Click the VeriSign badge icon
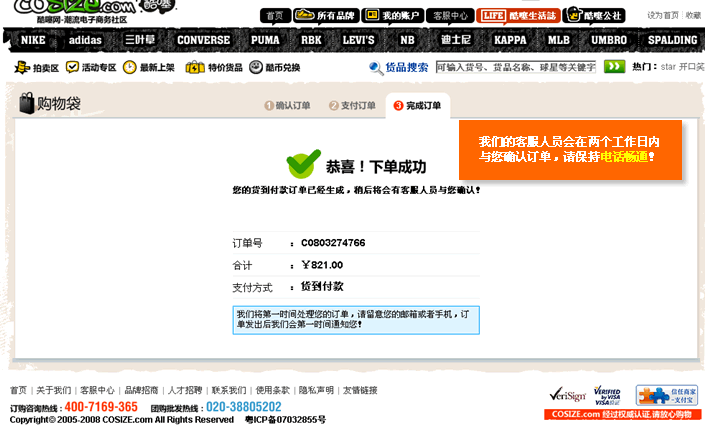The image size is (705, 447). coord(567,395)
